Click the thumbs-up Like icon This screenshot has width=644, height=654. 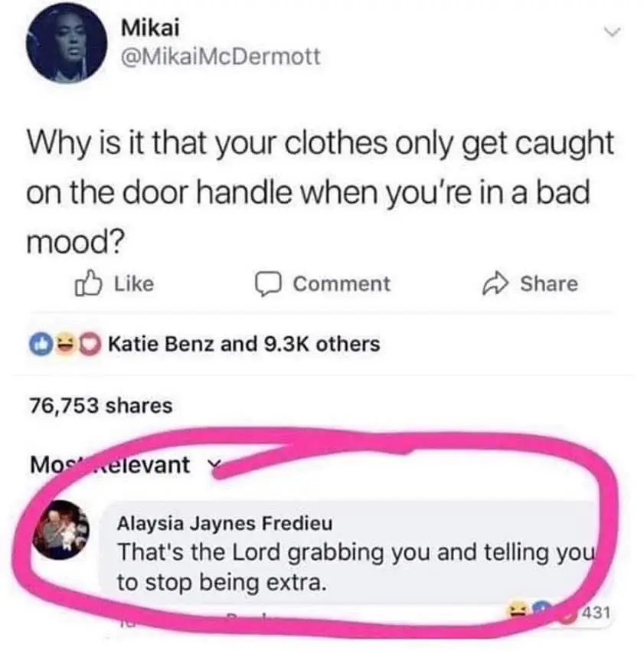click(88, 283)
